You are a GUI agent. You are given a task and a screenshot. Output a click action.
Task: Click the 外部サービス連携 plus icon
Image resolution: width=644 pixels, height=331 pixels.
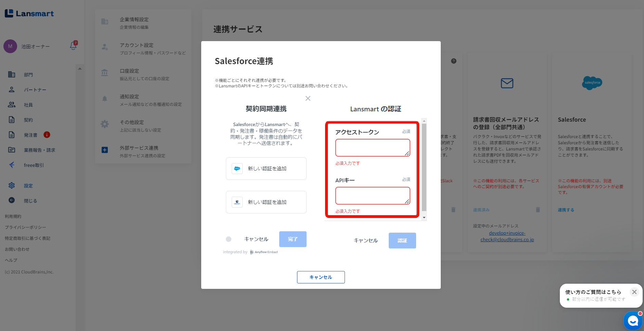105,150
